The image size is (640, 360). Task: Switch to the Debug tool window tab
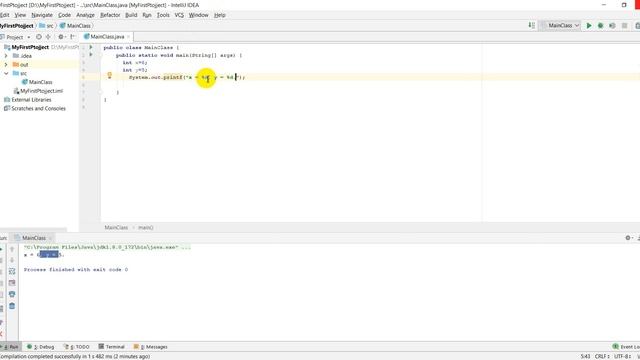(40, 347)
